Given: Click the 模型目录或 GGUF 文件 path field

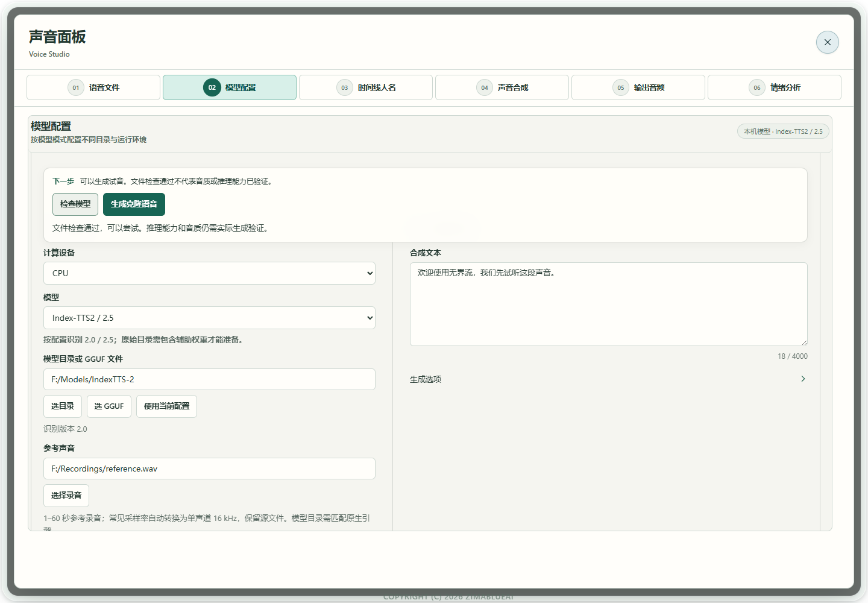Looking at the screenshot, I should (x=209, y=379).
